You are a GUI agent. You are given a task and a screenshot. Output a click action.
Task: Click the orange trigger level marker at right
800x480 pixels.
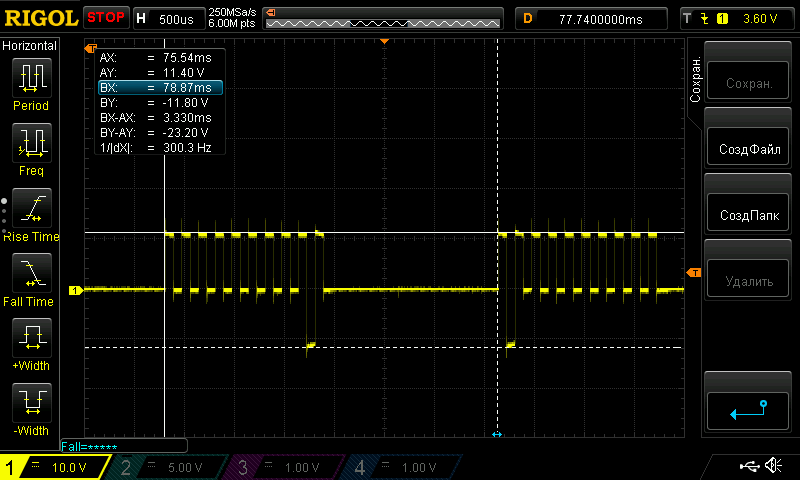694,273
